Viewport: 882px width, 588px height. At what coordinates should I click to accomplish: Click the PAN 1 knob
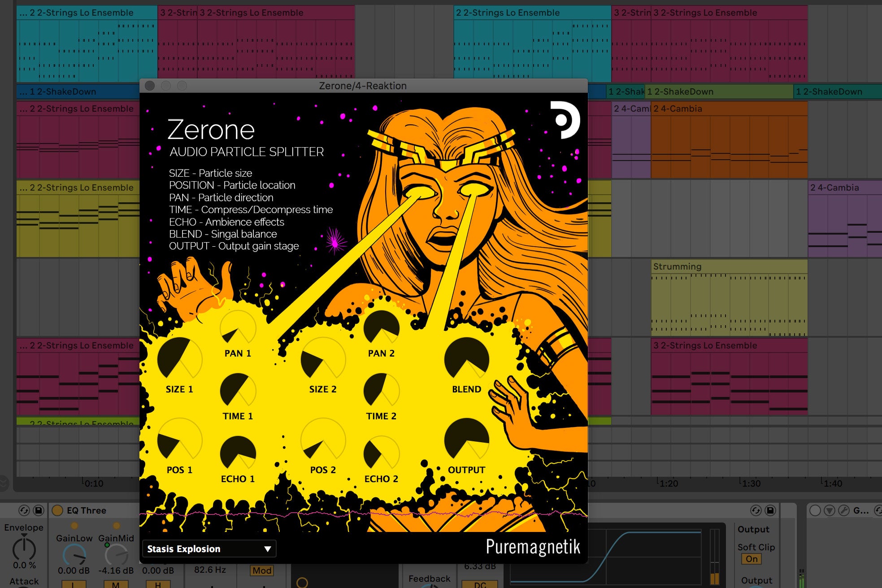[238, 328]
